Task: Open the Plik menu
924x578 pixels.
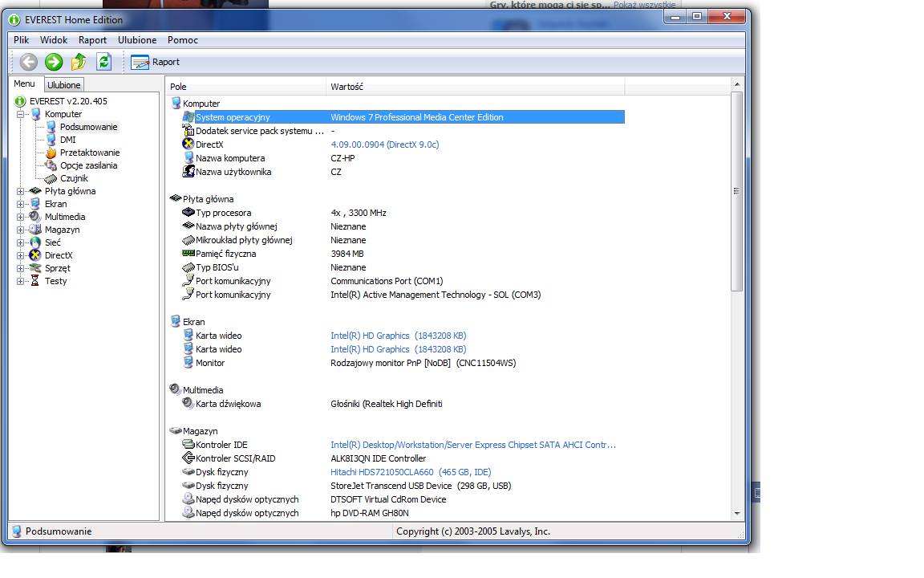Action: coord(21,40)
